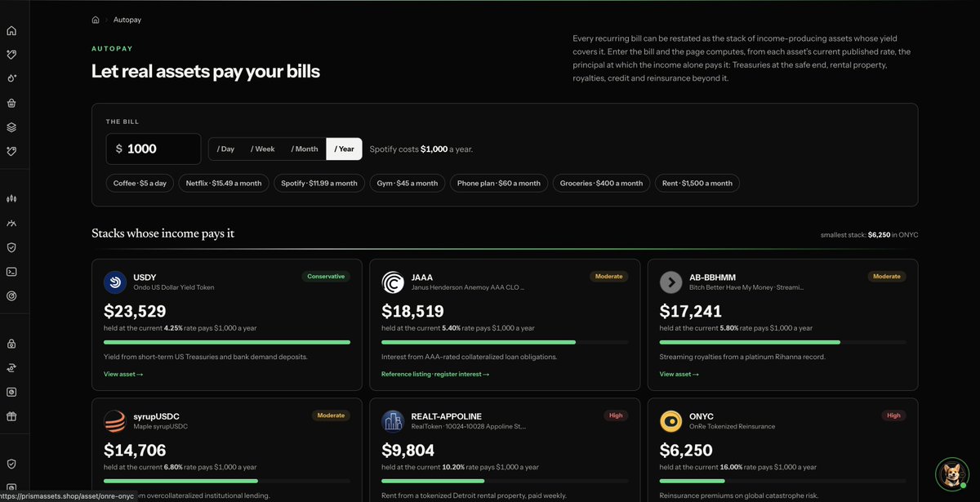Open the shopping basket sidebar icon

coord(11,103)
